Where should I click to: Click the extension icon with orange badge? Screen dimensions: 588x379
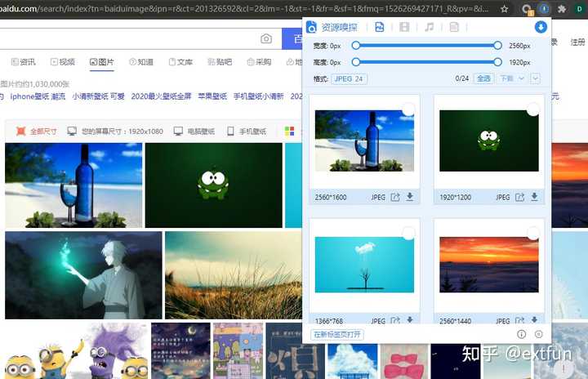[x=528, y=9]
